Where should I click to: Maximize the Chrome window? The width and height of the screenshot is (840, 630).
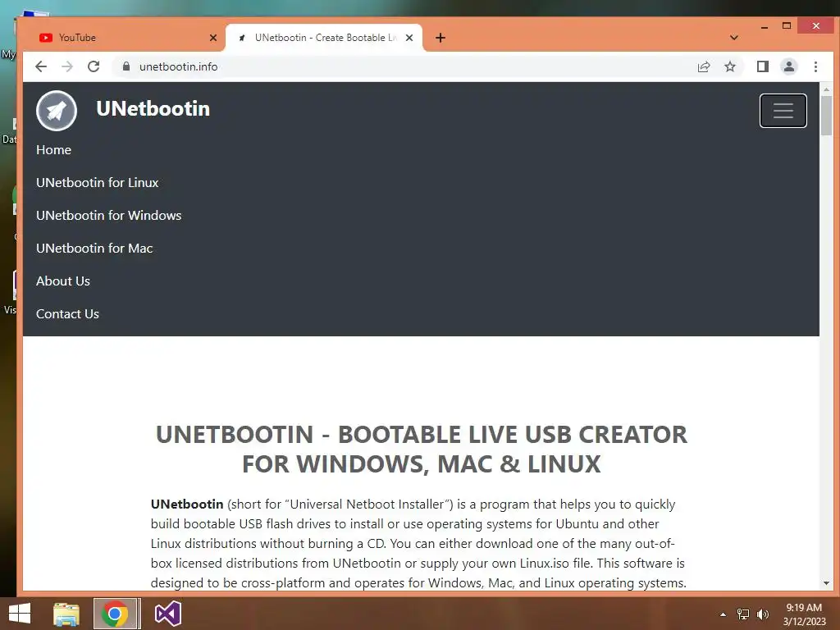point(787,26)
